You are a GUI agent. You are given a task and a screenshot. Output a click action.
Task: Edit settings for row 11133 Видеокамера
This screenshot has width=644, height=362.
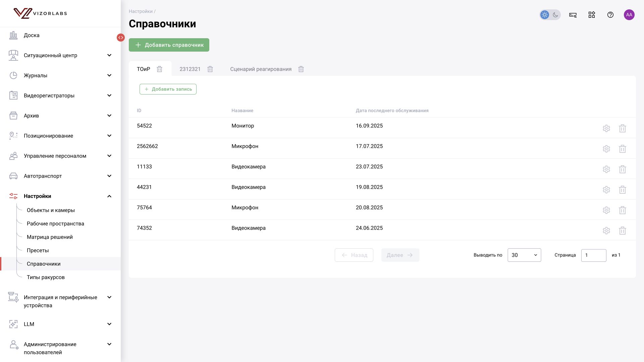(x=606, y=169)
